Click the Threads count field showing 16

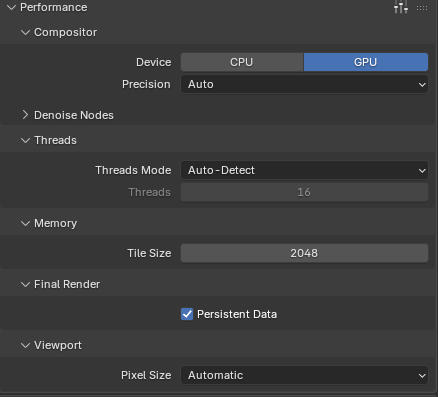pyautogui.click(x=304, y=192)
